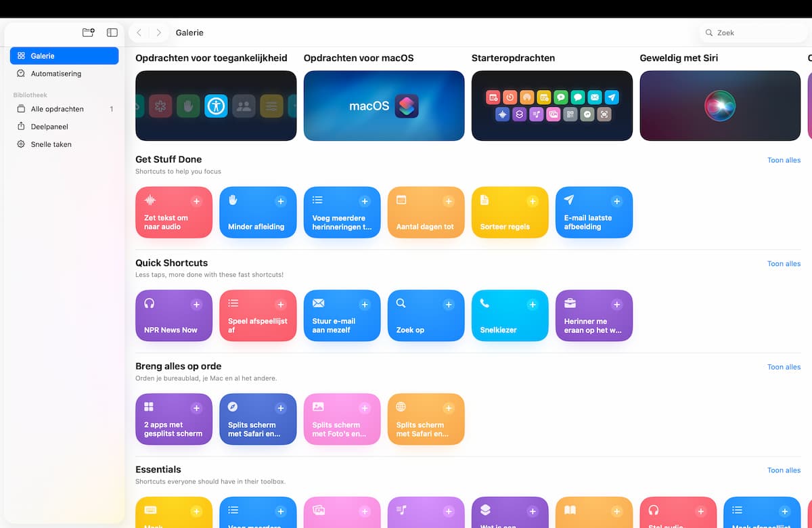The image size is (812, 528).
Task: Click the Bibliotheek label in sidebar
Action: (30, 95)
